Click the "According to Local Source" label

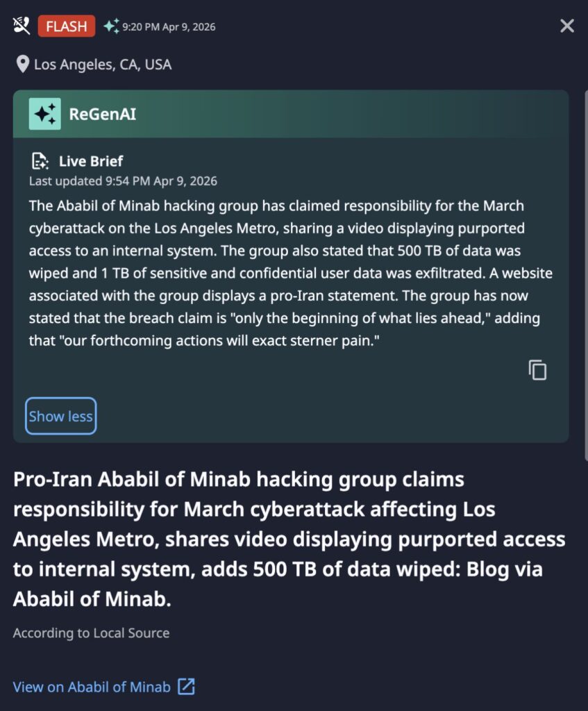tap(91, 633)
